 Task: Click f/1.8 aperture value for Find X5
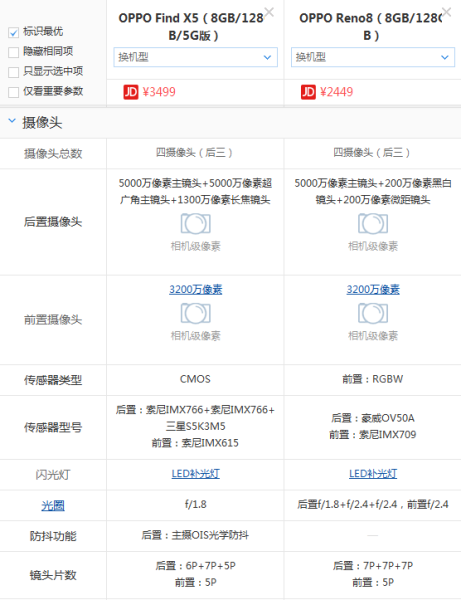[195, 504]
